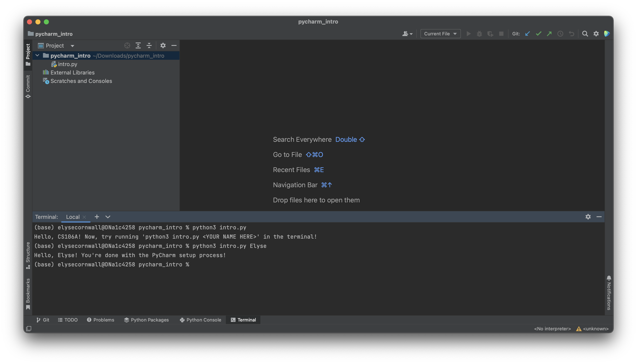Click Git Commit green checkmark
This screenshot has height=364, width=637.
click(538, 34)
